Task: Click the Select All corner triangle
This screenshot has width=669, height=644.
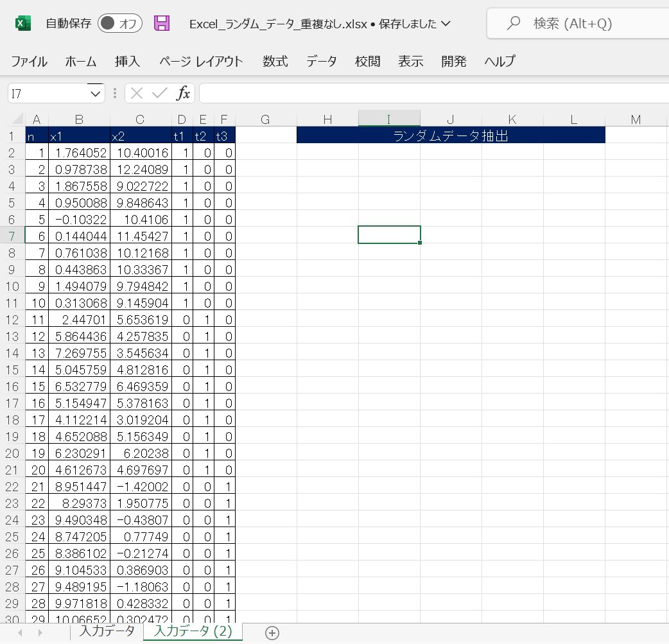Action: coord(16,119)
